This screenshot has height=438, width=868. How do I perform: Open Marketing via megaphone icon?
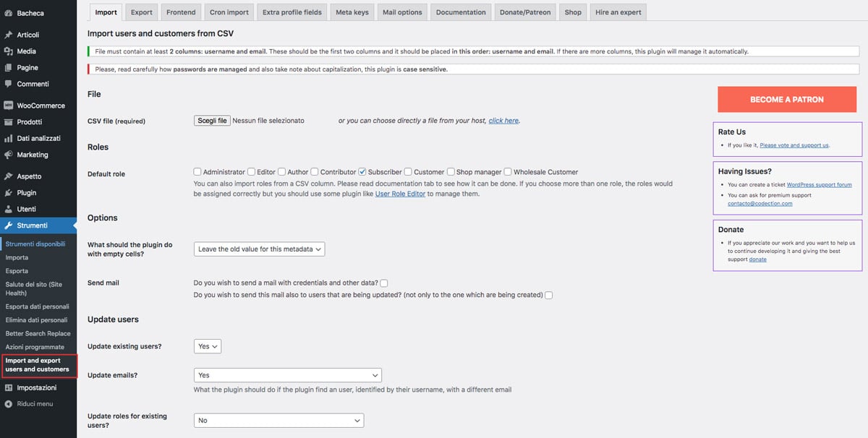coord(8,155)
